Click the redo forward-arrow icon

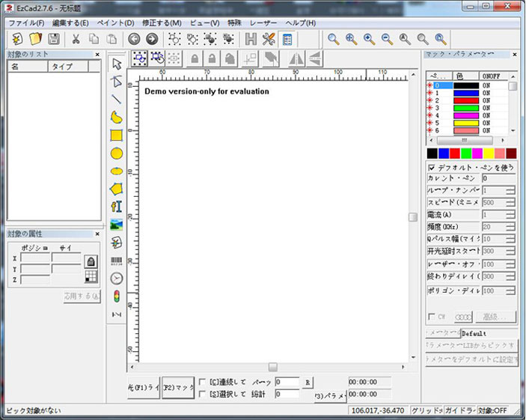tap(152, 39)
